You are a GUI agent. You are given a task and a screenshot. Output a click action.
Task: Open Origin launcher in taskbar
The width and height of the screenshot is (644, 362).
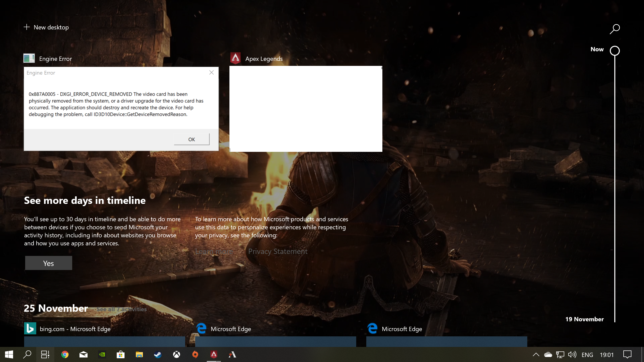point(195,354)
